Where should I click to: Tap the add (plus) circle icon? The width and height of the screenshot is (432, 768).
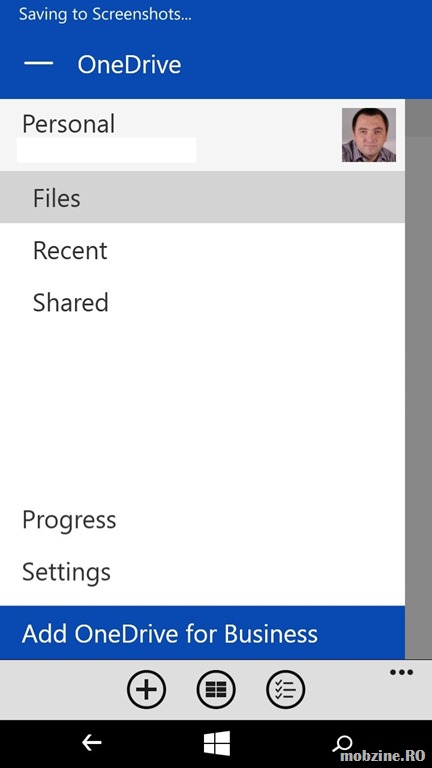click(146, 690)
